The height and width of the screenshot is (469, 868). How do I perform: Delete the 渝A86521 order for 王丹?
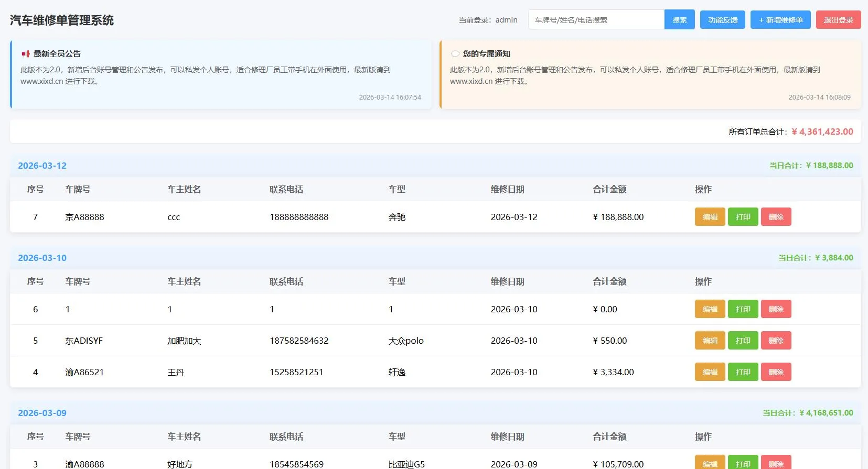(x=776, y=372)
